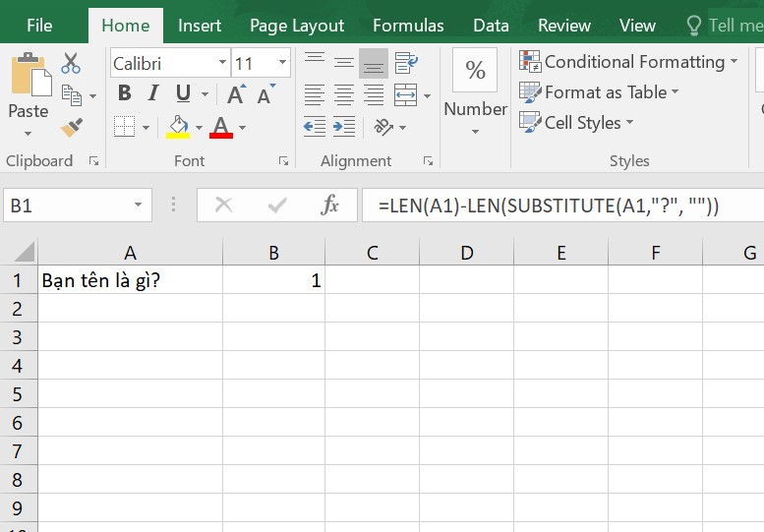Switch to the Insert tab
This screenshot has width=764, height=532.
(200, 26)
